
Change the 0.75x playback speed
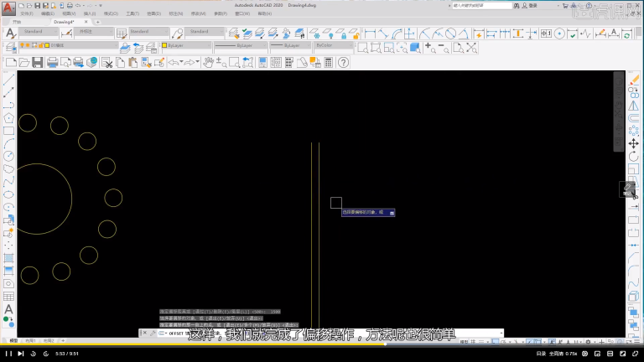(571, 354)
